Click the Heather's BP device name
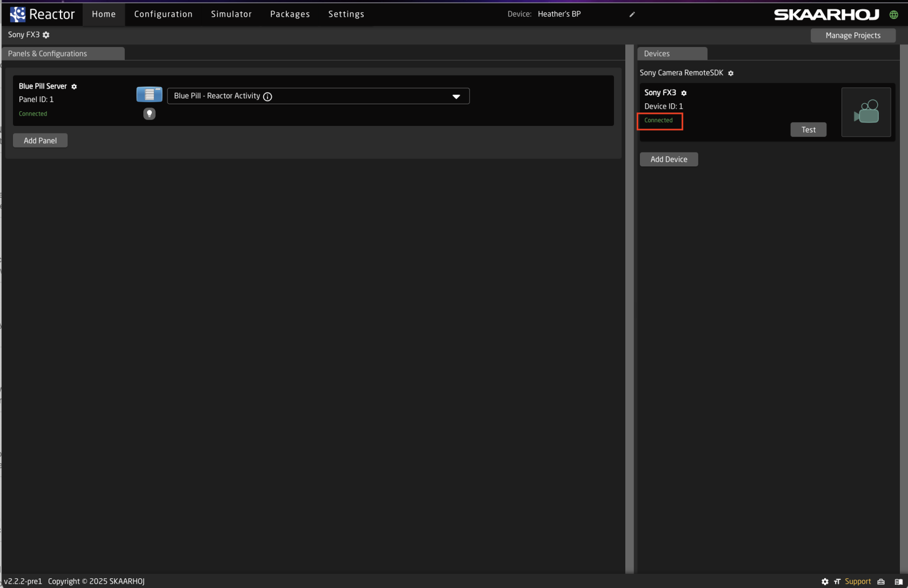 tap(559, 14)
